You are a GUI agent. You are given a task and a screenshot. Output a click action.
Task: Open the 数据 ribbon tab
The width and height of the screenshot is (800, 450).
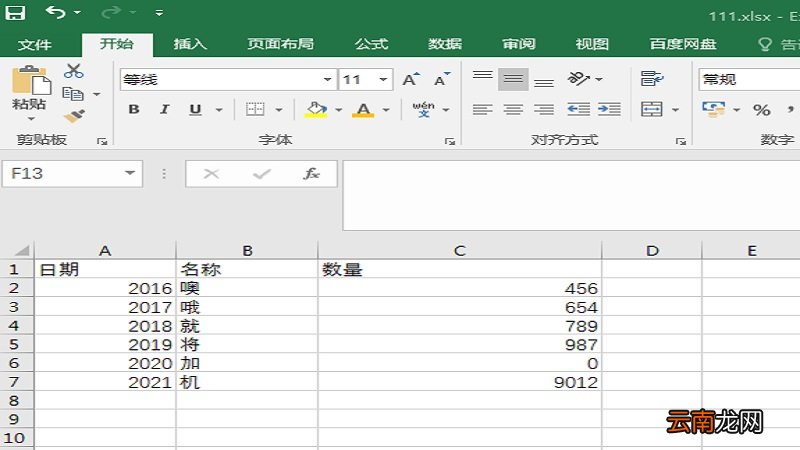coord(445,44)
